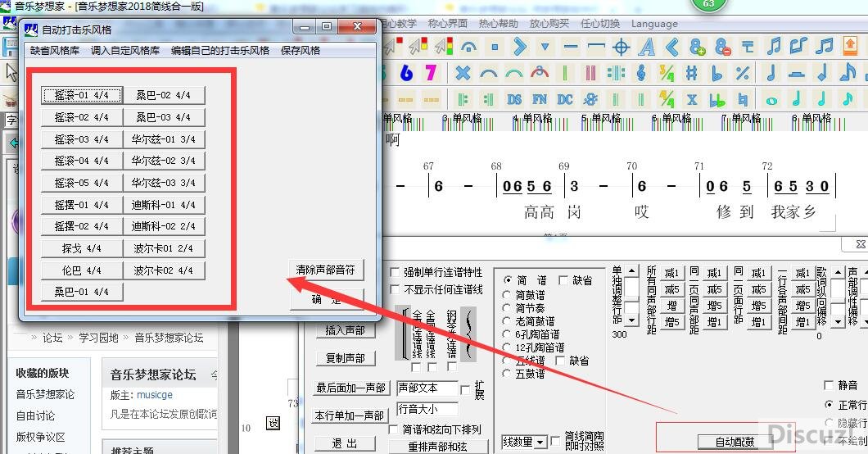Enable 强制单行连谱特性 checkbox
Image resolution: width=868 pixels, height=454 pixels.
click(x=395, y=272)
